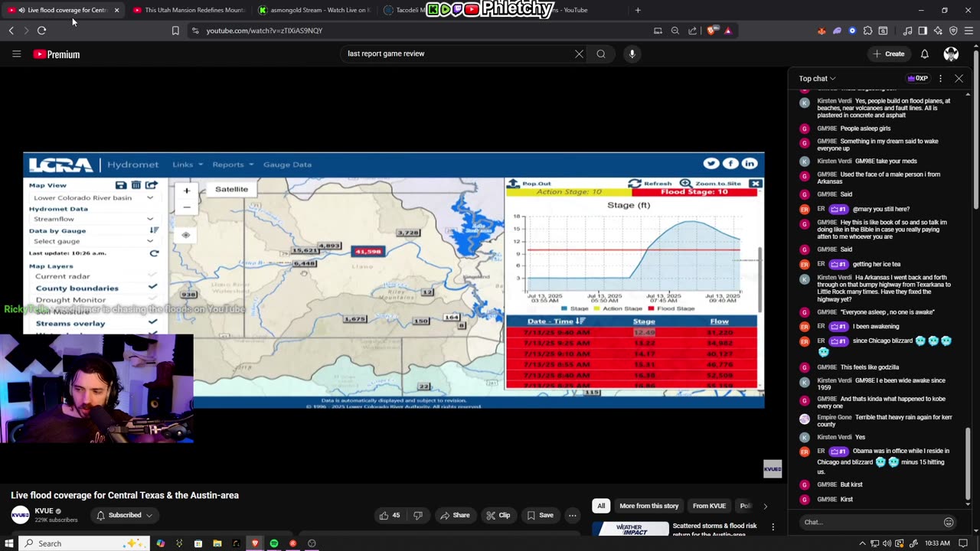This screenshot has width=980, height=551.
Task: Save the video to a playlist
Action: pos(540,515)
